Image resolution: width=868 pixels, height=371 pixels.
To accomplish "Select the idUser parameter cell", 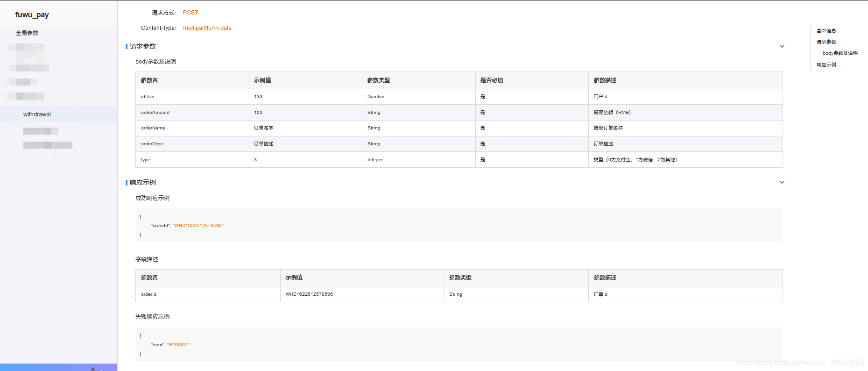I will [x=192, y=97].
